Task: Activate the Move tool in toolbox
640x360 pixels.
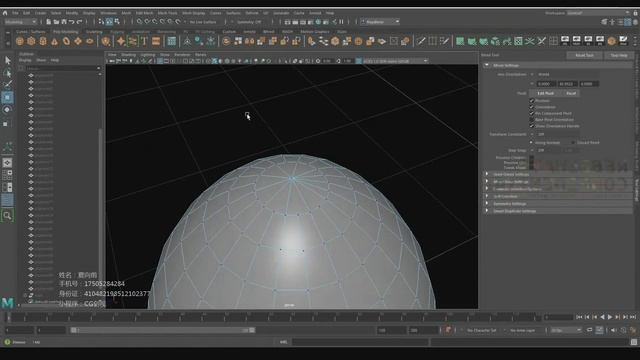Action: click(x=7, y=98)
